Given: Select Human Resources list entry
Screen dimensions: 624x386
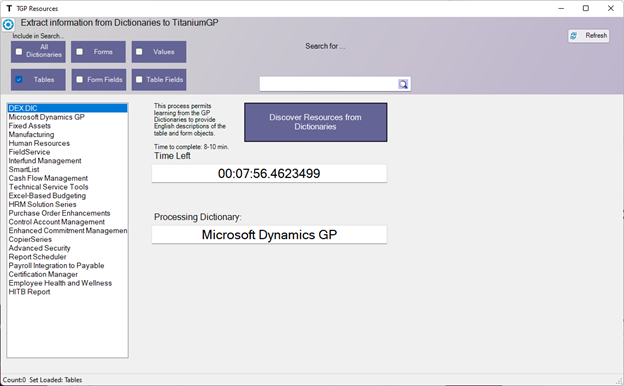Looking at the screenshot, I should pos(67,143).
